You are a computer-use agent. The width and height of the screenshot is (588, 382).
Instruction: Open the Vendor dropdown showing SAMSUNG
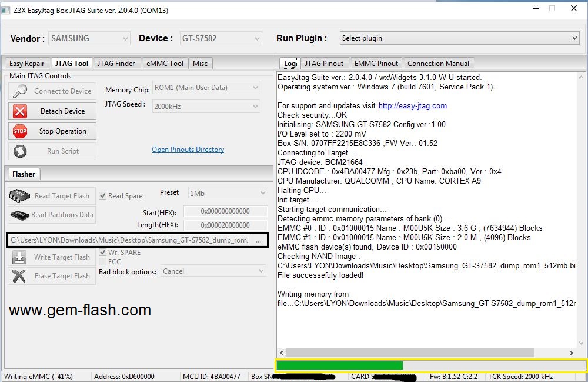coord(89,38)
